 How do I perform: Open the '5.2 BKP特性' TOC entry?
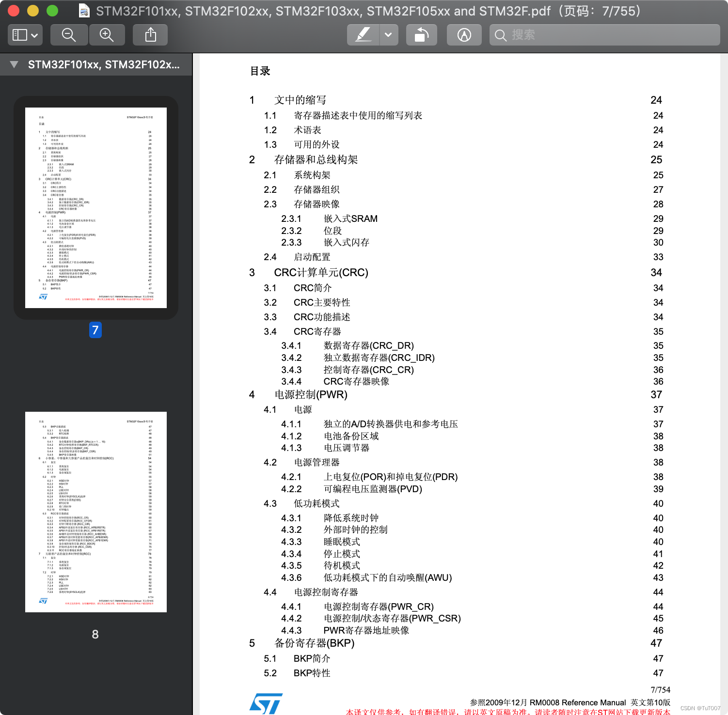(x=312, y=673)
